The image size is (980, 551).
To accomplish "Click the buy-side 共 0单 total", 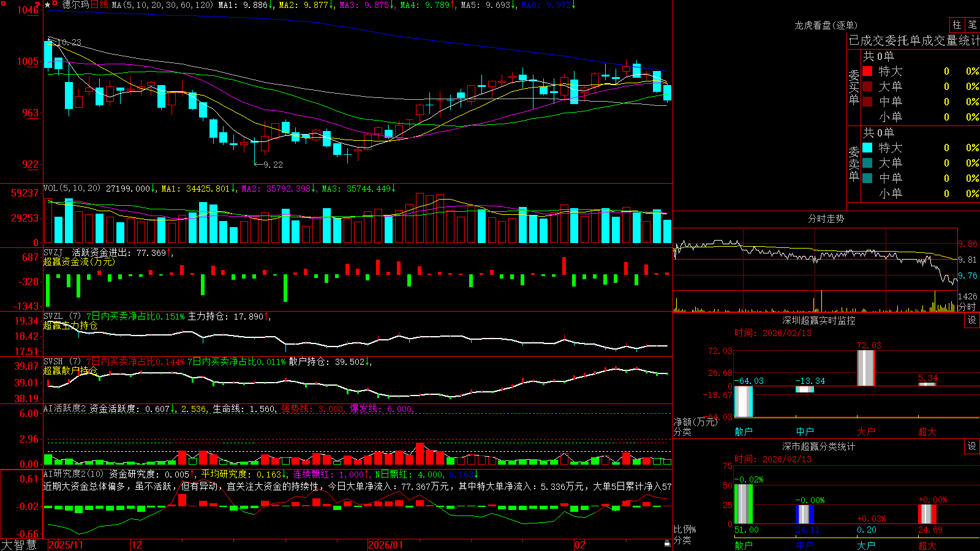I will coord(878,56).
